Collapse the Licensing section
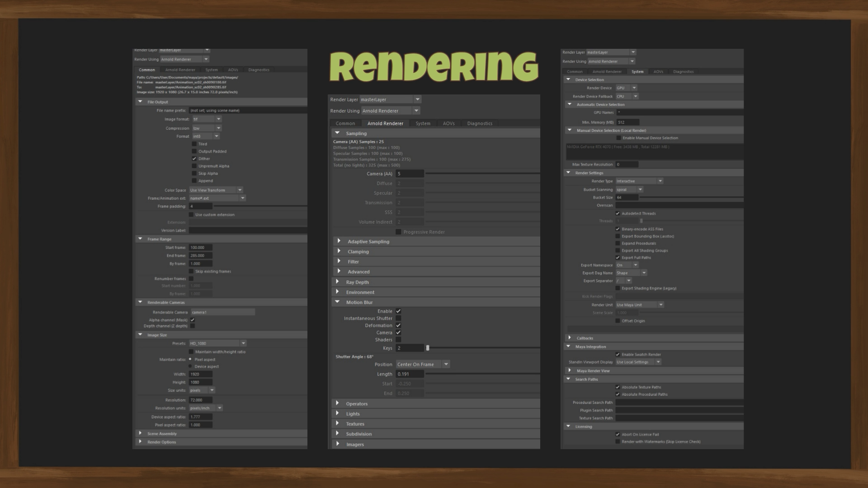Image resolution: width=868 pixels, height=488 pixels. tap(568, 426)
